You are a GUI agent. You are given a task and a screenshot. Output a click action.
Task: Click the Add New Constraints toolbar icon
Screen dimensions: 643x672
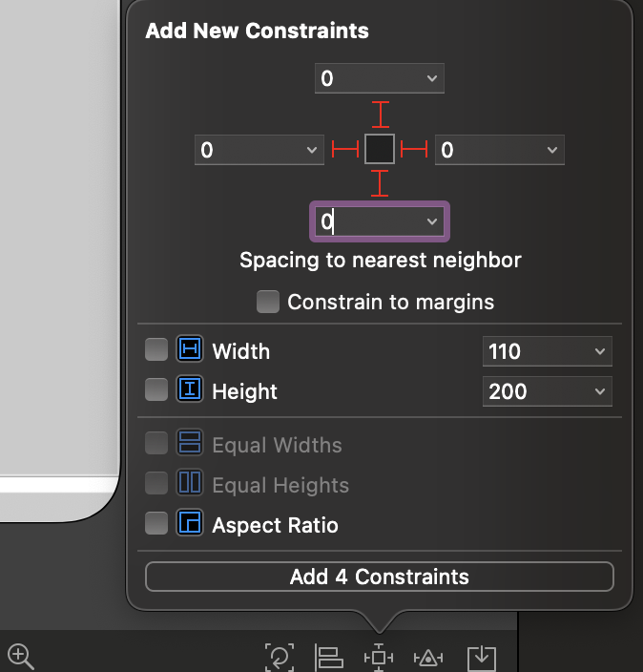pos(379,657)
